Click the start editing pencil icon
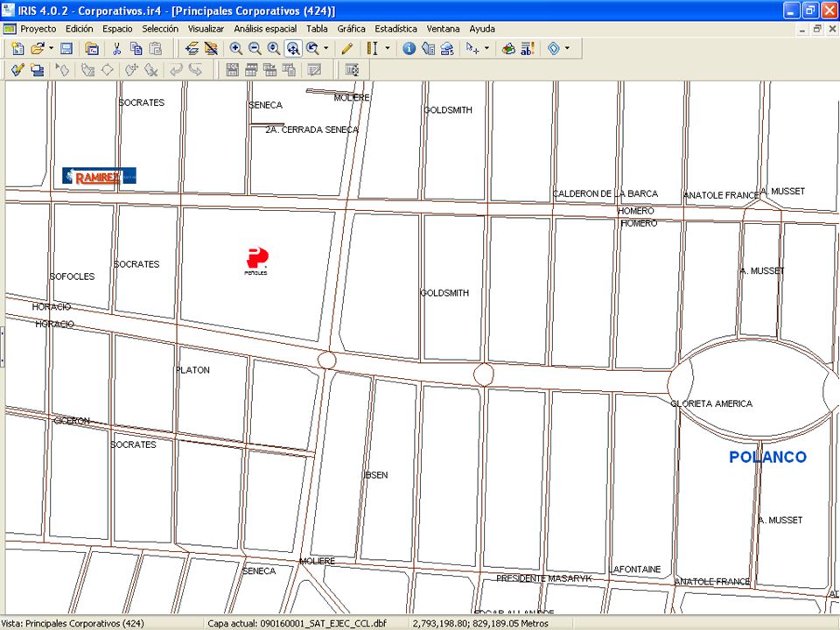The image size is (840, 630). (17, 70)
